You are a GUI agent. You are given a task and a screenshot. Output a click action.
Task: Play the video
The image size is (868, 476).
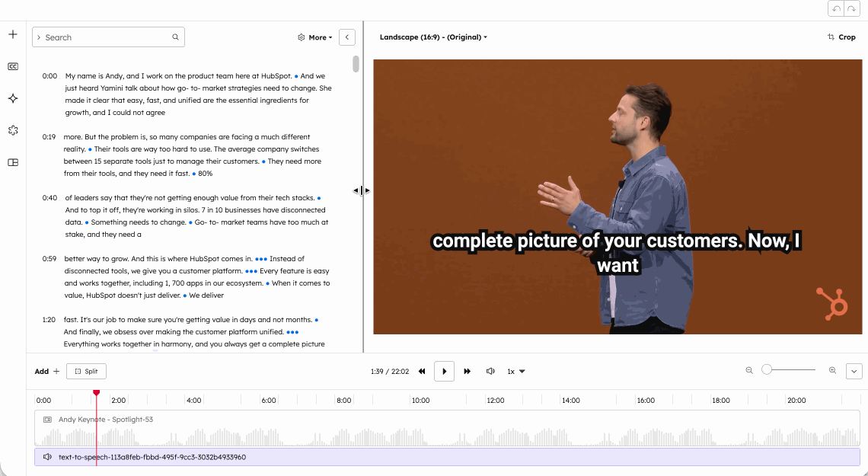pyautogui.click(x=444, y=371)
